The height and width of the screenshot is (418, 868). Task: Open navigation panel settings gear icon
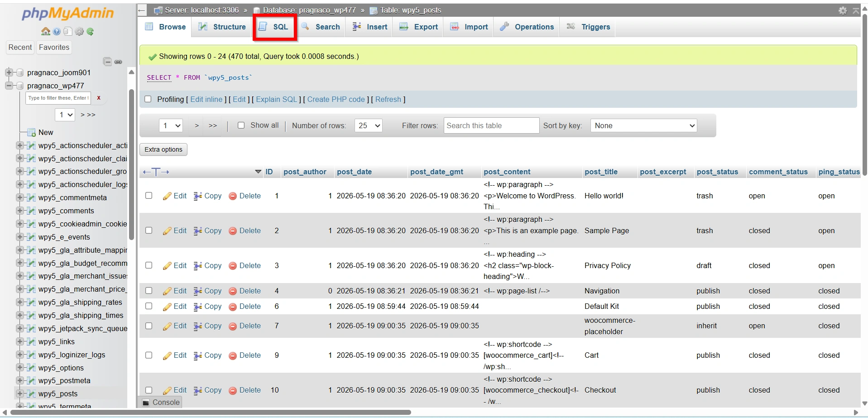pos(79,31)
